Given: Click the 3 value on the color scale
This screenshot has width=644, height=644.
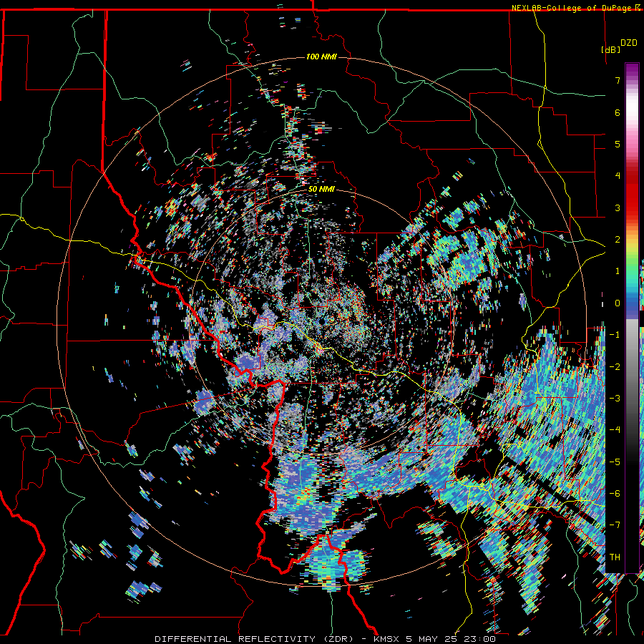Looking at the screenshot, I should click(x=618, y=208).
